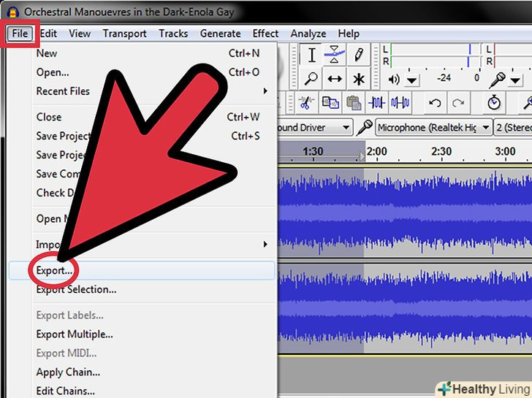Click the Silence audio icon
Viewport: 532px width, 398px height.
pos(400,102)
